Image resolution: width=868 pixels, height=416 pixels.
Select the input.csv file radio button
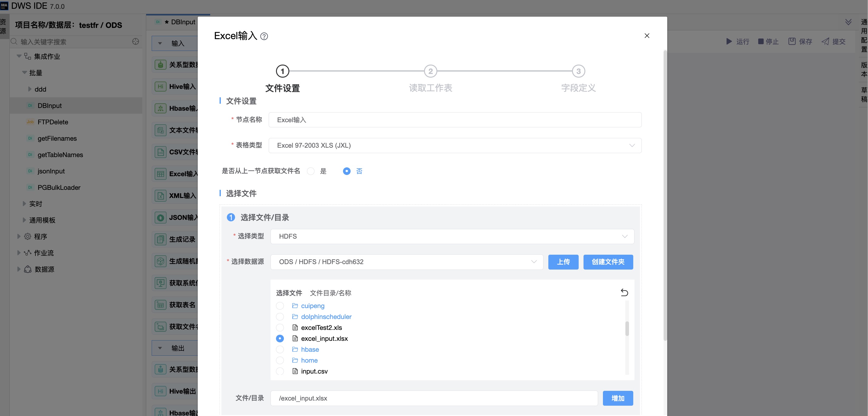(x=280, y=371)
